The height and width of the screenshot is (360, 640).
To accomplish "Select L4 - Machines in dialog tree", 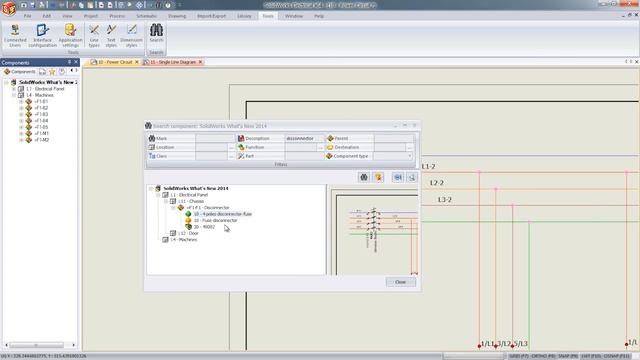I will pos(183,240).
